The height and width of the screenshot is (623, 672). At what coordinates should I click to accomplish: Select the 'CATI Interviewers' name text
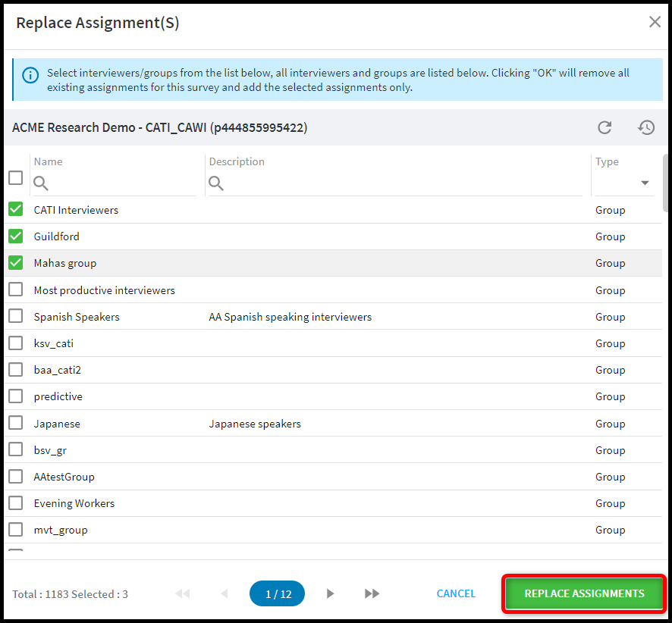76,210
